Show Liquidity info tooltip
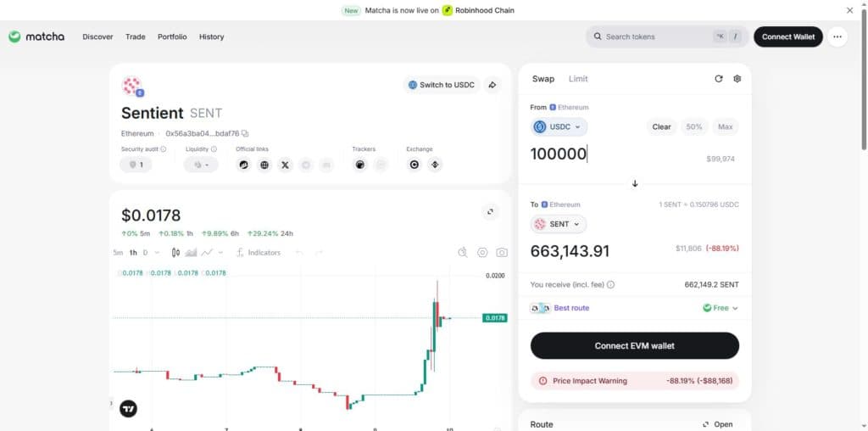The width and height of the screenshot is (868, 431). pyautogui.click(x=214, y=149)
